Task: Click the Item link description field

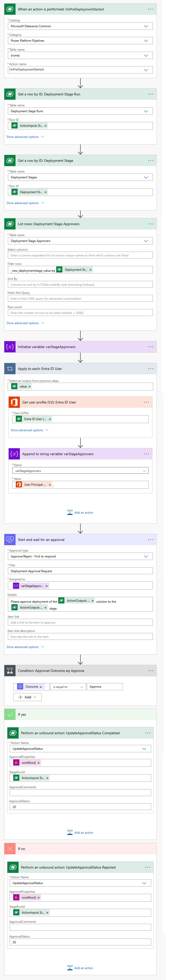Action: coord(80,637)
